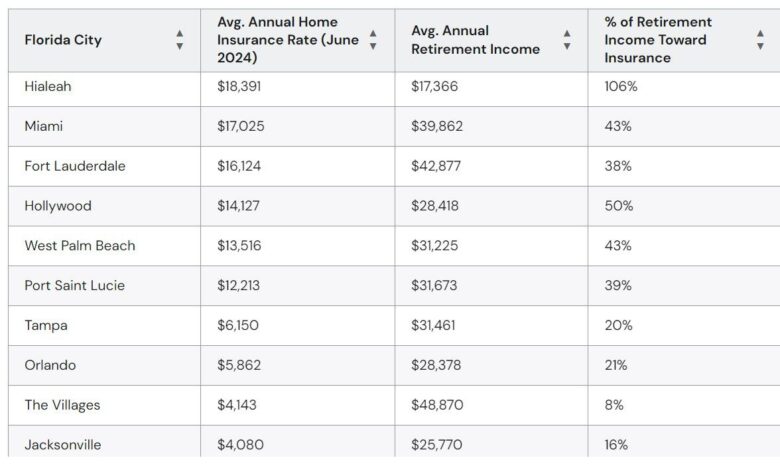
Task: Click Hollywood's 50% insurance share cell
Action: point(618,206)
